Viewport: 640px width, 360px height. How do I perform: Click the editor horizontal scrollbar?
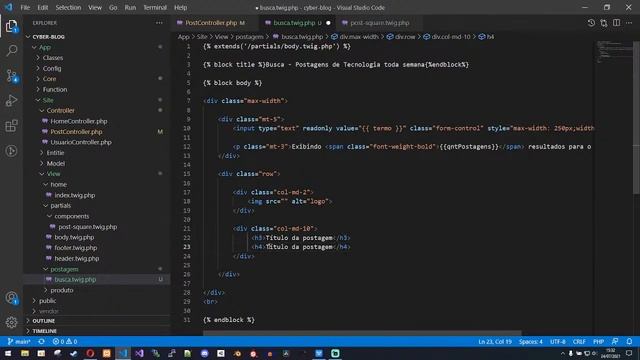click(362, 333)
